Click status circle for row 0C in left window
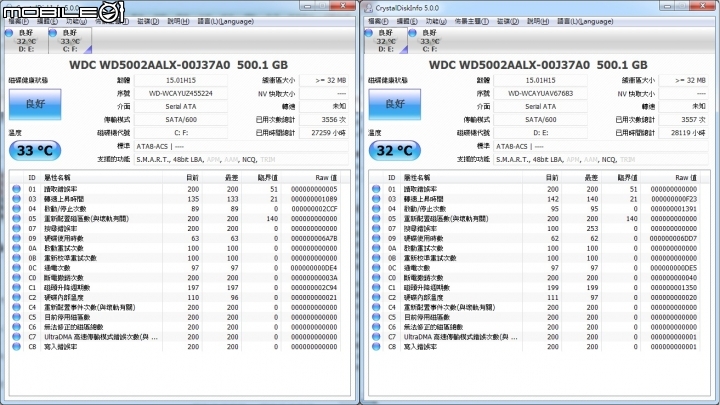 coord(17,268)
